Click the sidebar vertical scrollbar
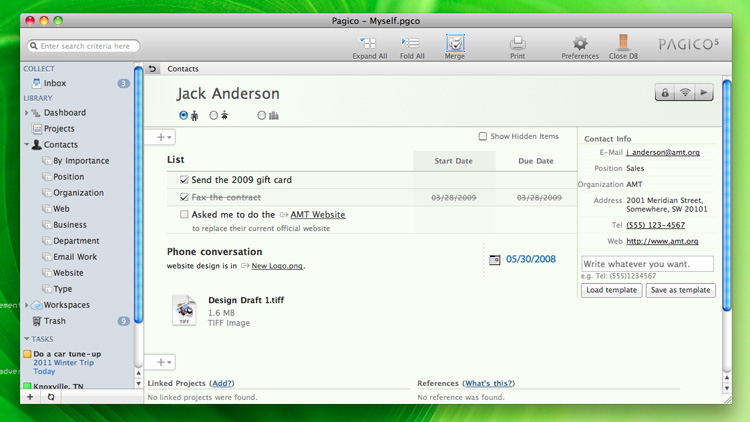Screen dimensions: 750x422 point(138,196)
